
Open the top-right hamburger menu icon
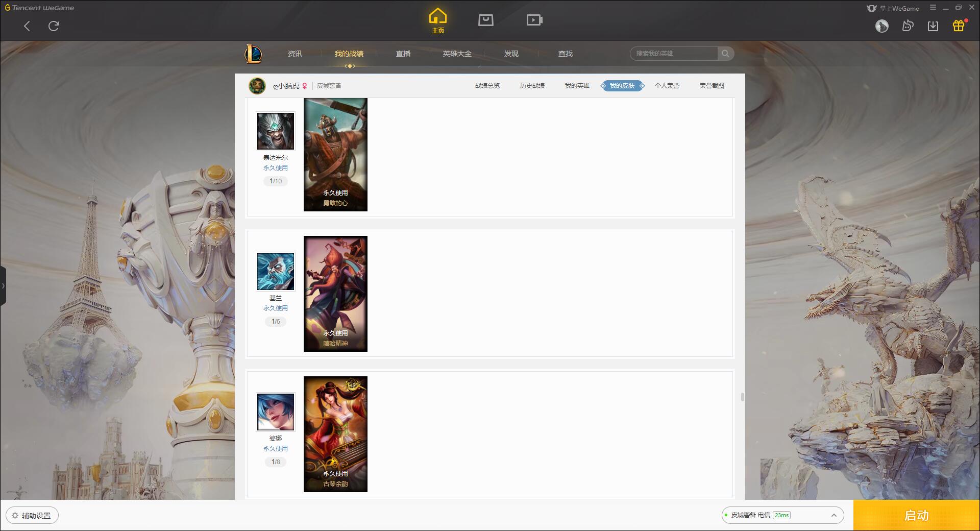pos(933,8)
